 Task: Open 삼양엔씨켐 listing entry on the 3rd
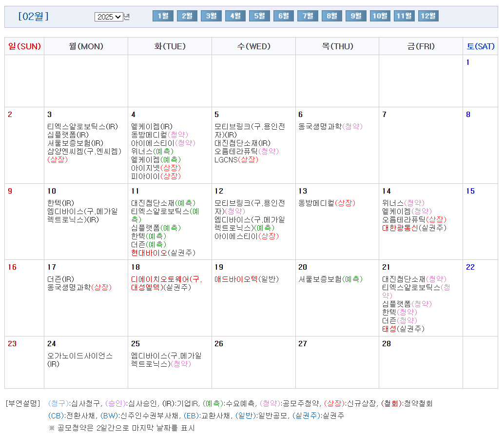[84, 155]
